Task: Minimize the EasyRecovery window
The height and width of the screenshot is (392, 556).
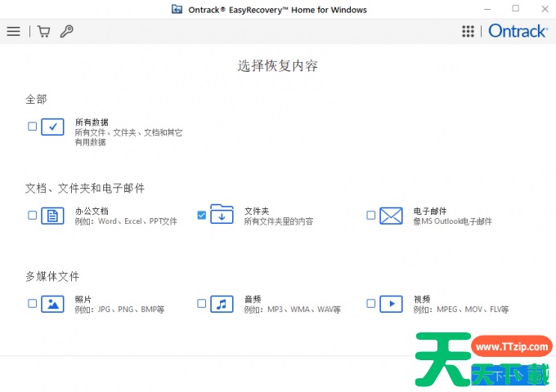Action: point(487,9)
